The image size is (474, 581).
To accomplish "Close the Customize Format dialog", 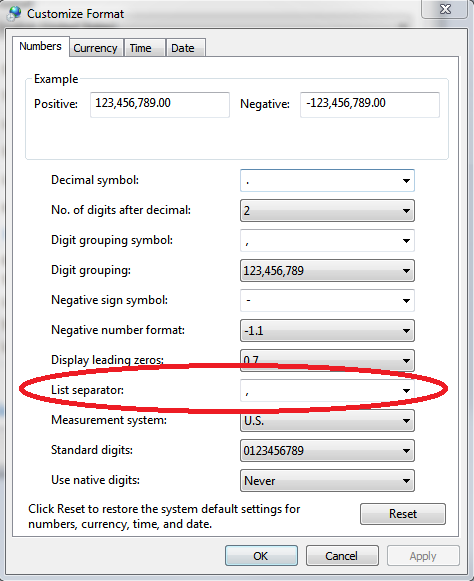I will click(444, 9).
